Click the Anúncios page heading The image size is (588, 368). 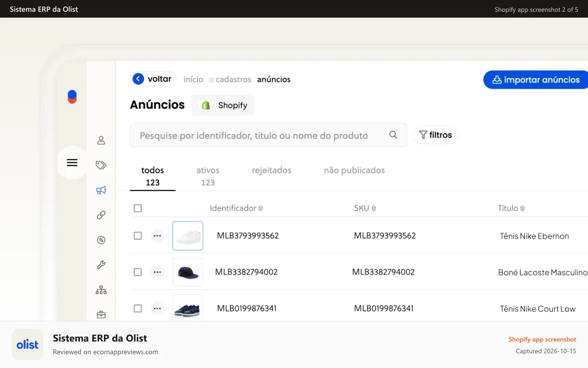(x=157, y=105)
